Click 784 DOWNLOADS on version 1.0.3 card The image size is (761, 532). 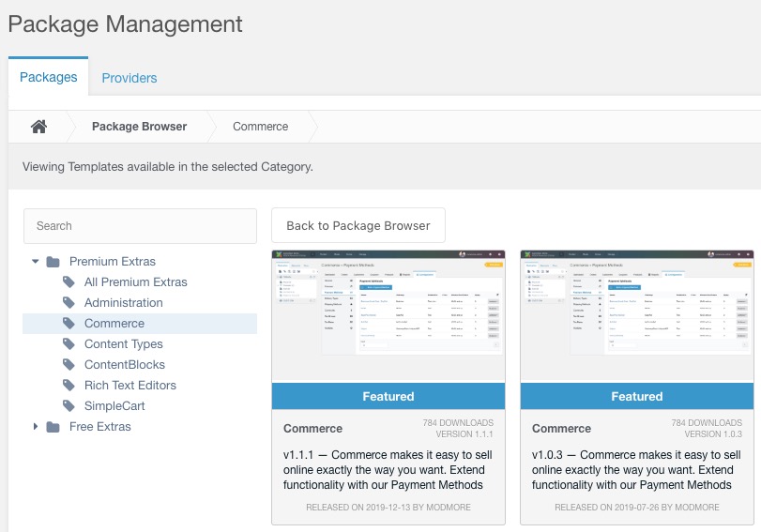click(x=707, y=423)
